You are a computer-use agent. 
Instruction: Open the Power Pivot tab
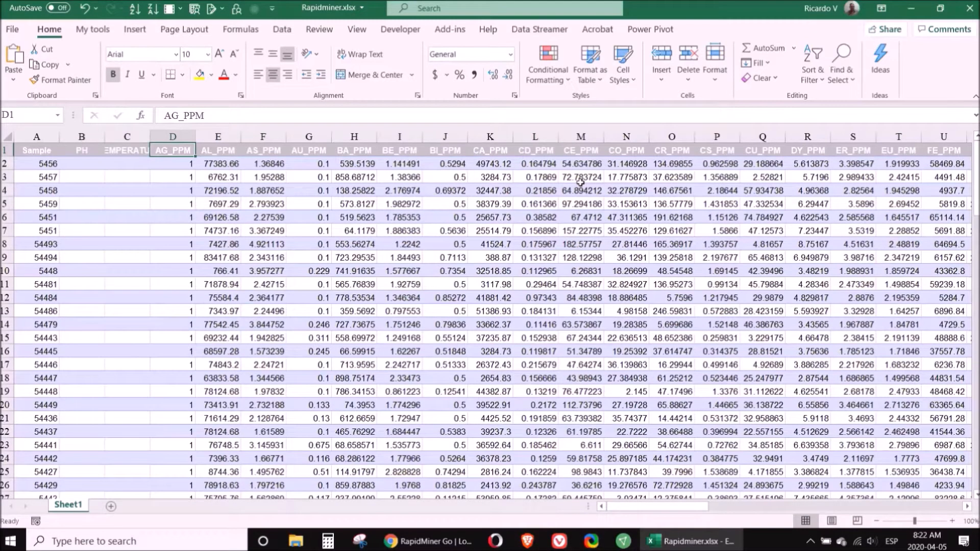tap(650, 29)
